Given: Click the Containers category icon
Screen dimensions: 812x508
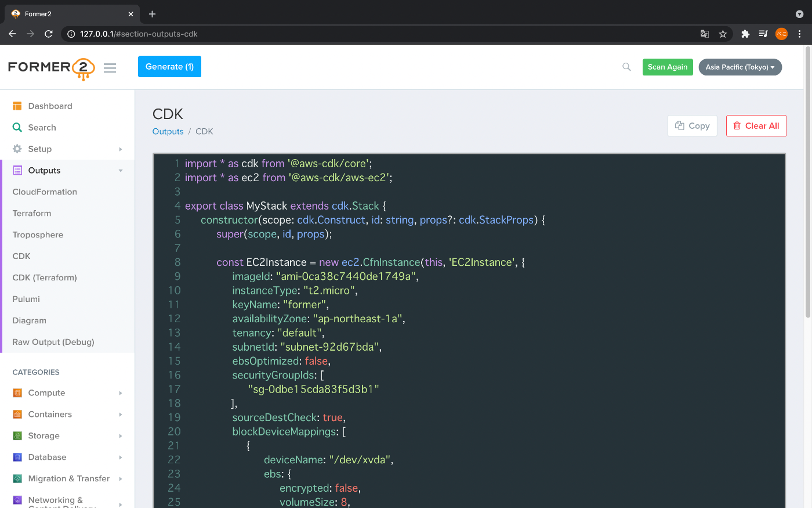Looking at the screenshot, I should [x=17, y=415].
